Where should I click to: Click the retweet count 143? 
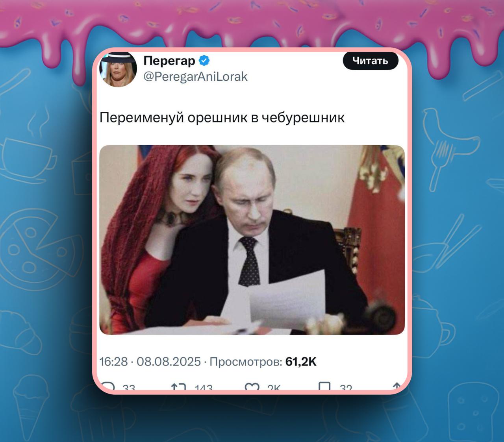coord(204,388)
